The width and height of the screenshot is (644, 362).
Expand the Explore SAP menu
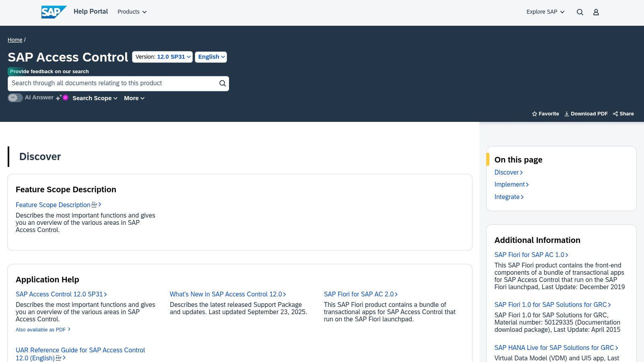pos(545,12)
